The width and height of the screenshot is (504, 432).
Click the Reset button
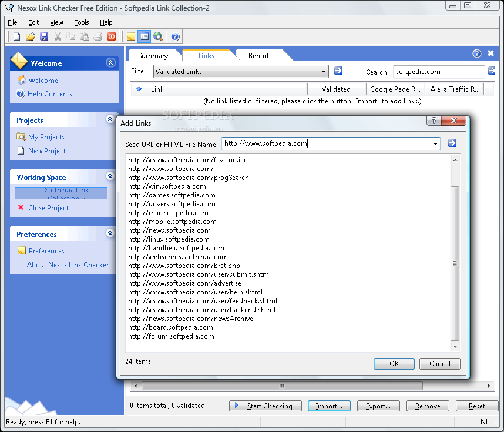tap(476, 406)
